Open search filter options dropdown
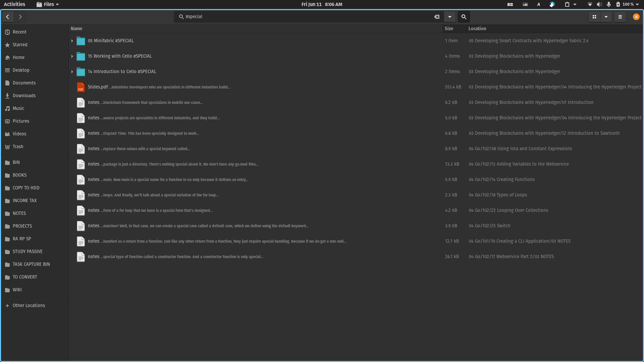 (x=450, y=17)
